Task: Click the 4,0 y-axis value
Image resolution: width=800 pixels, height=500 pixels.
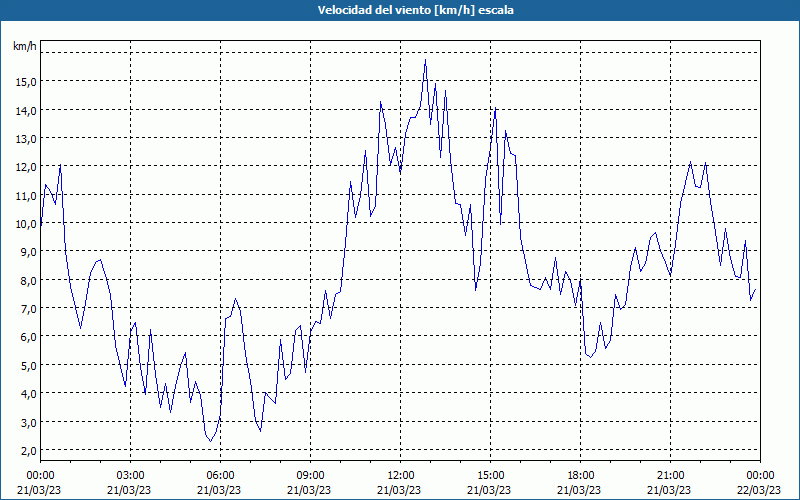Action: point(28,394)
